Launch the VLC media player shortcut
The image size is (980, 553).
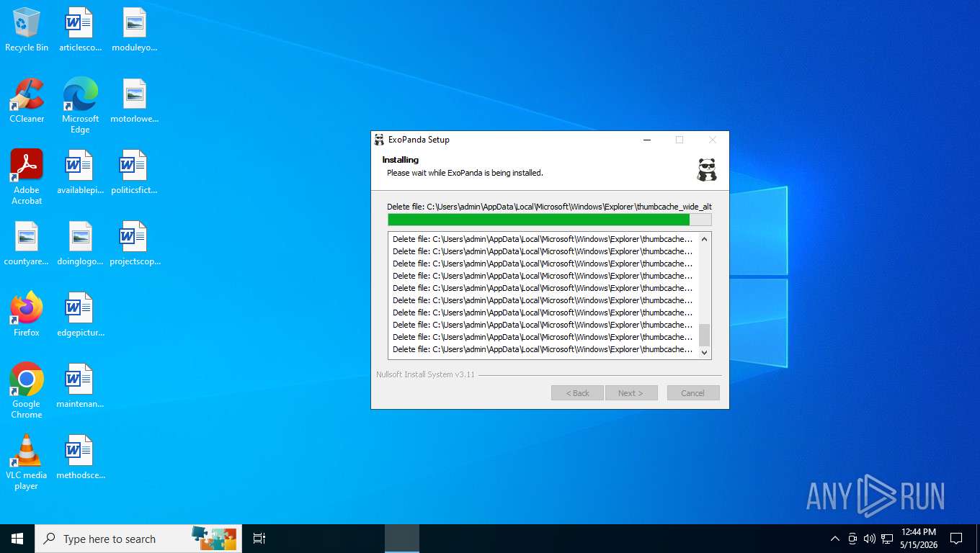click(27, 462)
